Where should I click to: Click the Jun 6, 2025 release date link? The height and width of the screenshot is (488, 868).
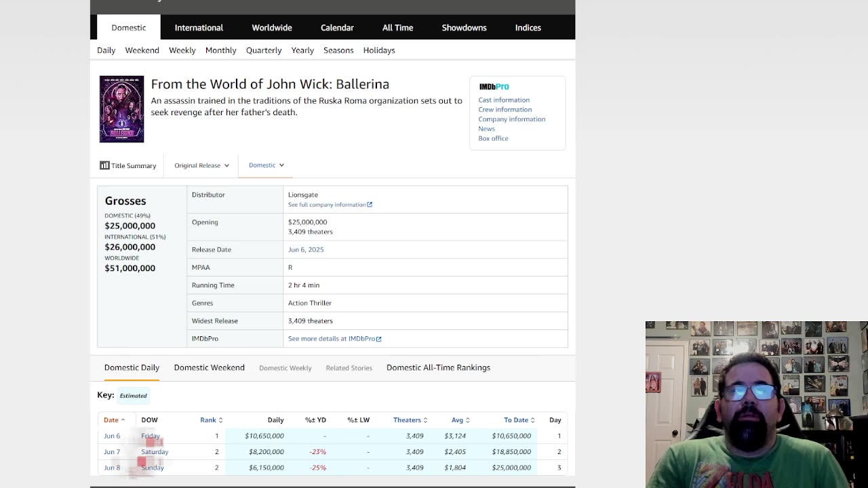coord(306,249)
